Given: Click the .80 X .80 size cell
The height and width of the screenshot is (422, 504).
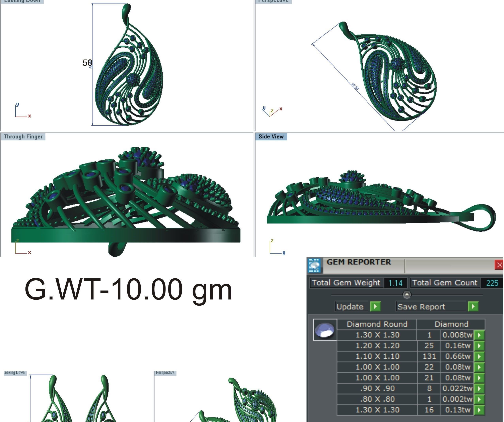Looking at the screenshot, I should [377, 399].
